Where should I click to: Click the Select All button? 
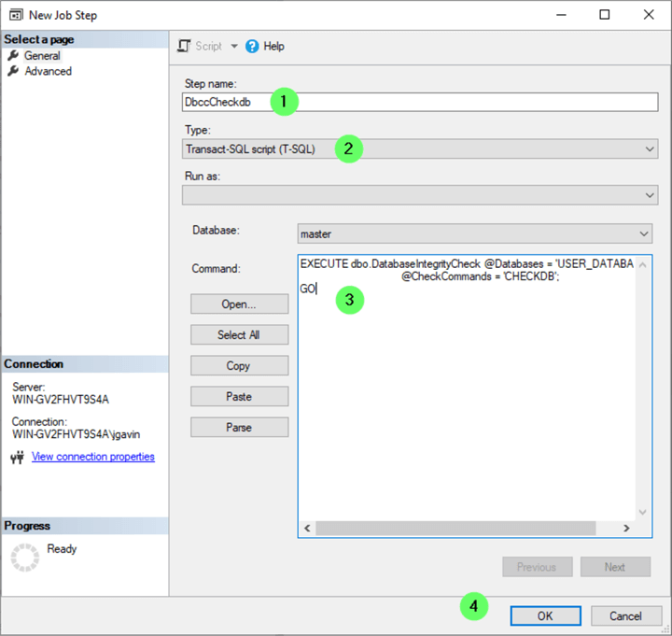[239, 334]
